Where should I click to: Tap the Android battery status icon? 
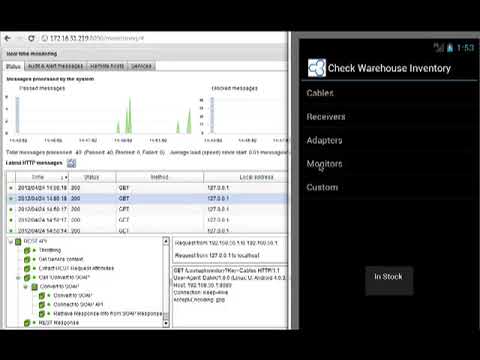[450, 48]
